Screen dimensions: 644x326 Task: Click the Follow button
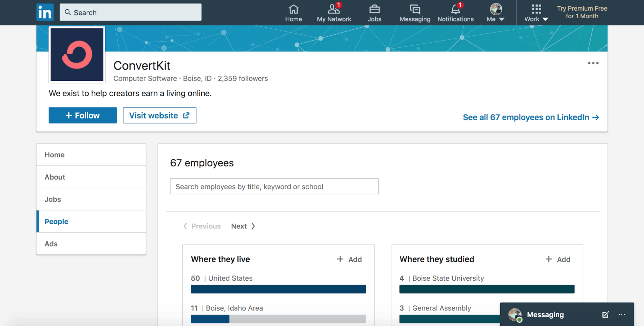click(x=83, y=115)
